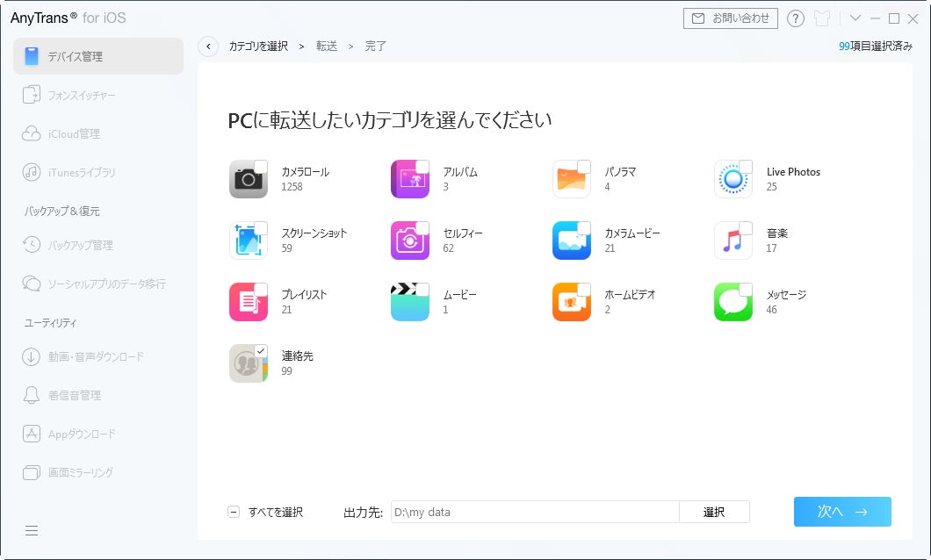Open フォンスイッチャー in the sidebar

98,95
